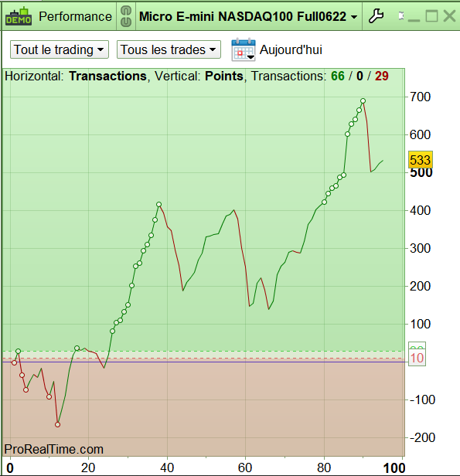Toggle the chain link window grouping icon

[126, 16]
